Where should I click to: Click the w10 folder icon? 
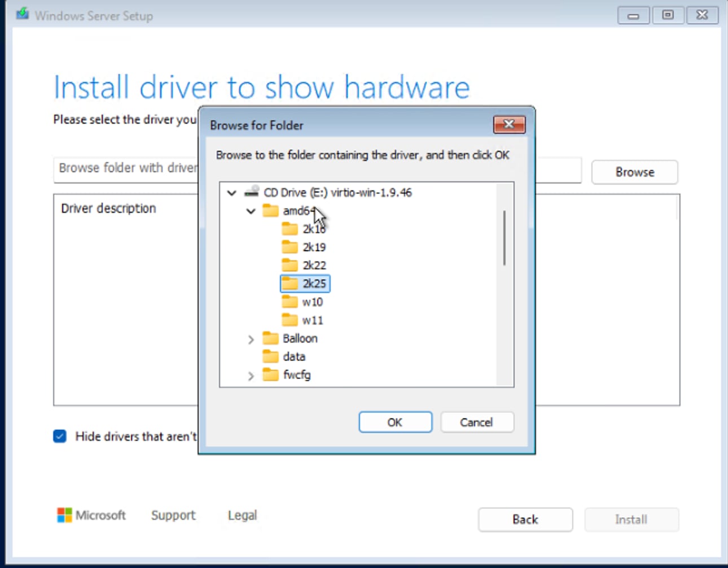click(290, 302)
